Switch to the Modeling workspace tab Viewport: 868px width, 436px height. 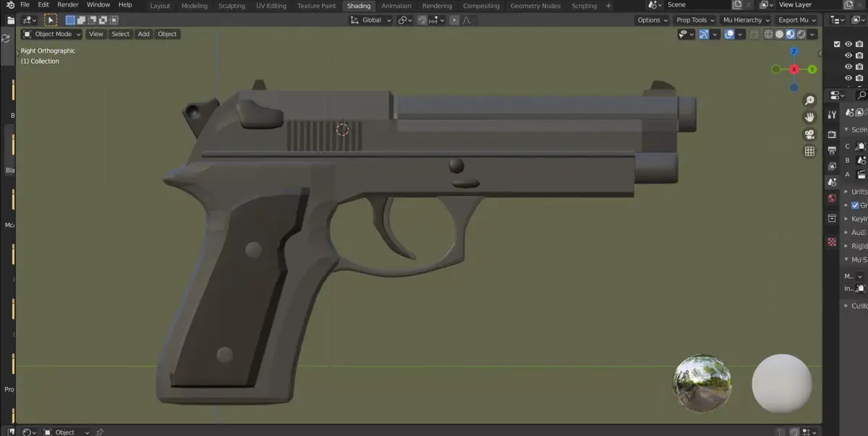[x=194, y=6]
